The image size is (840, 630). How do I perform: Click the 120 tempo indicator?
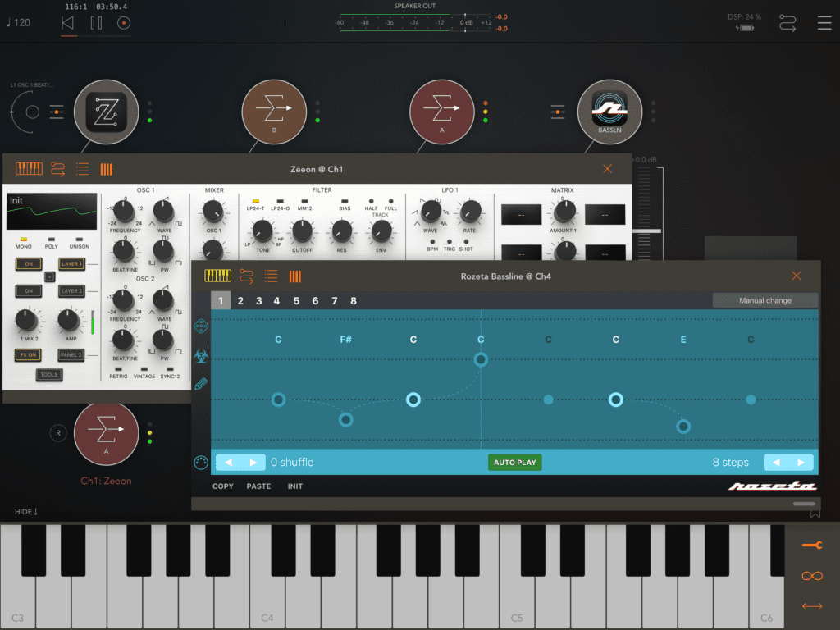click(x=19, y=22)
